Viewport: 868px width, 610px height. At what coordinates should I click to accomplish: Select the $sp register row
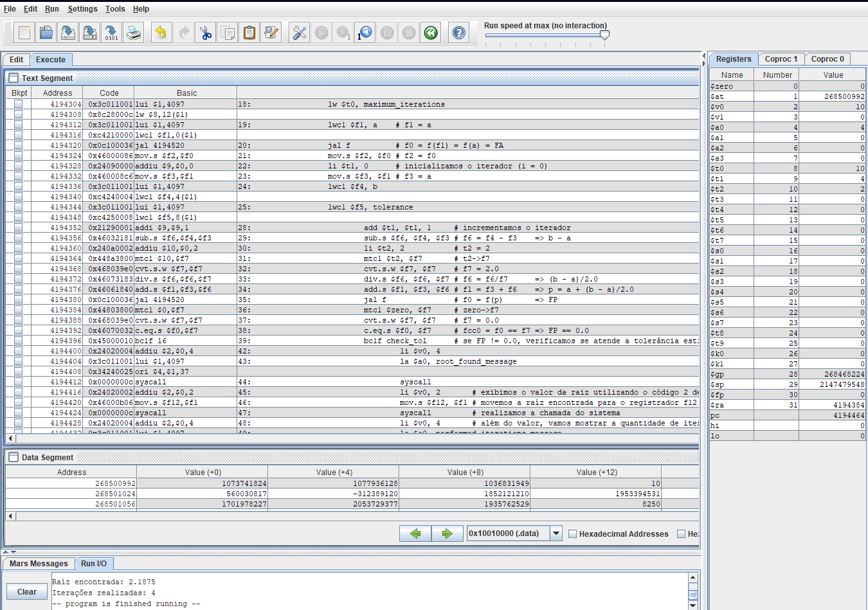pos(788,384)
